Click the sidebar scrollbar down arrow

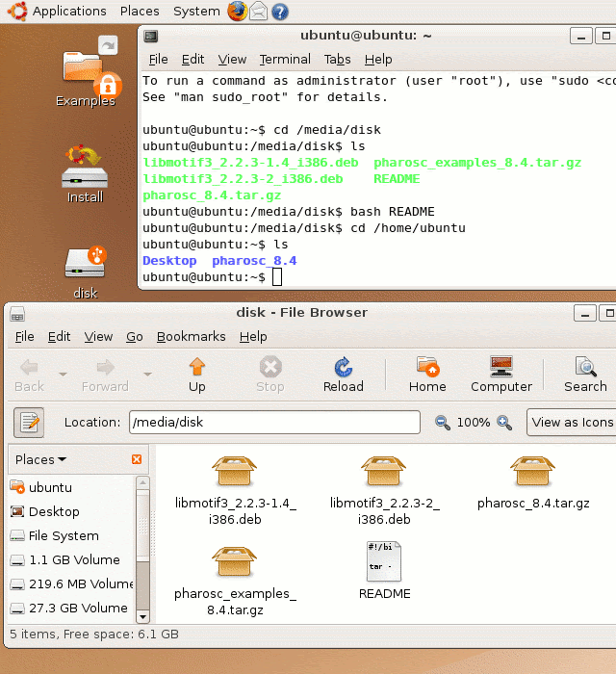point(142,617)
